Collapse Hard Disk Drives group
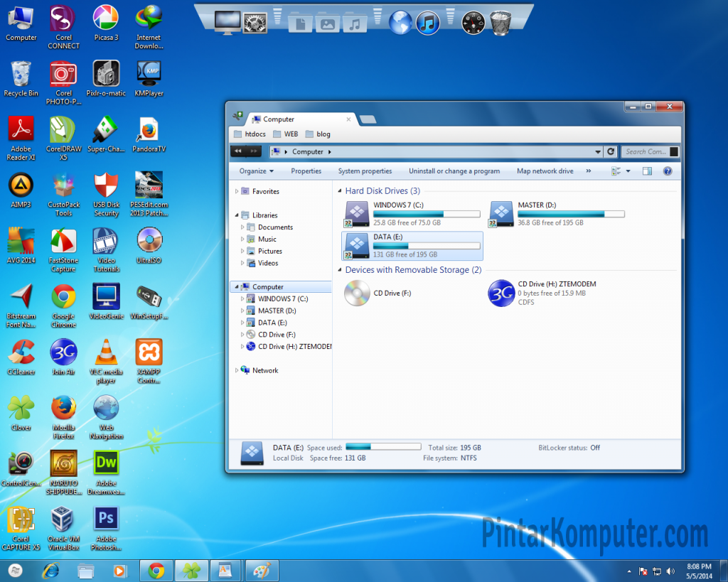Screen dimensions: 728x582 click(340, 190)
